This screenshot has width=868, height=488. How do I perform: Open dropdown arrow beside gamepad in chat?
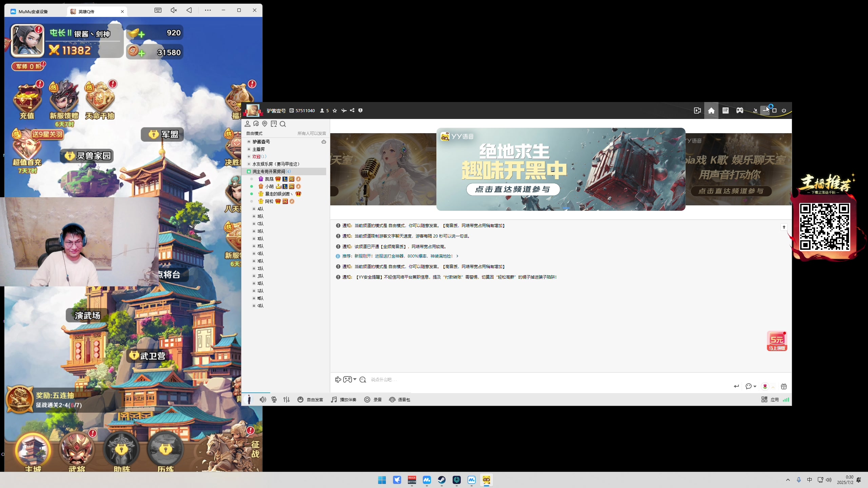coord(355,379)
